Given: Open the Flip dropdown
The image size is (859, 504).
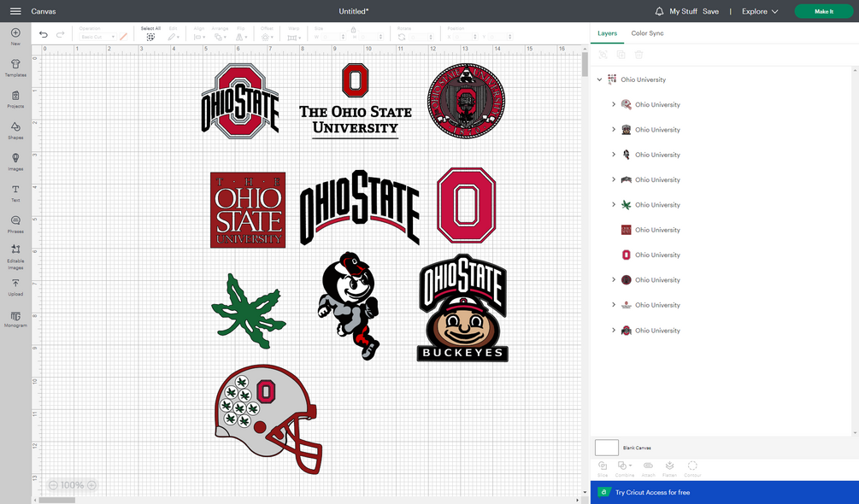Looking at the screenshot, I should (240, 37).
